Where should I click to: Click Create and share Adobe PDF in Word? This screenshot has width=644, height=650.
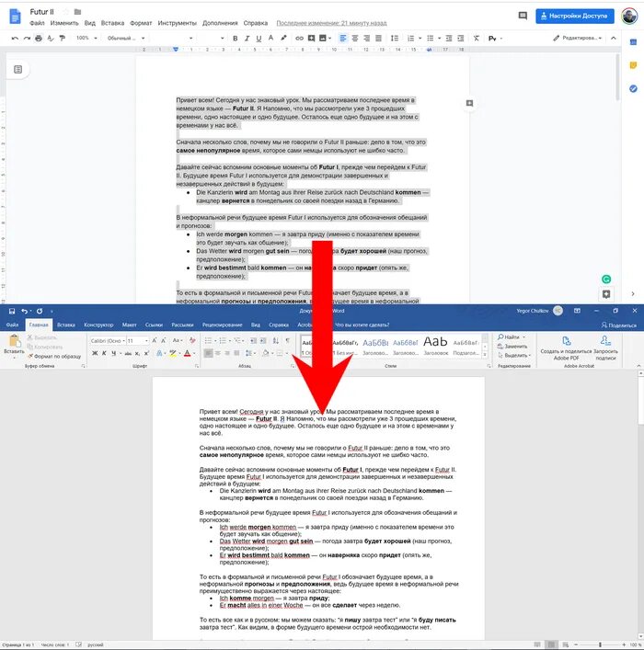point(566,348)
